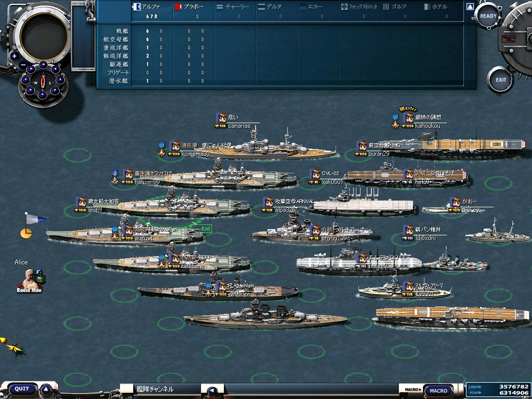Open the MACRO button
Image resolution: width=532 pixels, height=399 pixels.
[x=438, y=391]
